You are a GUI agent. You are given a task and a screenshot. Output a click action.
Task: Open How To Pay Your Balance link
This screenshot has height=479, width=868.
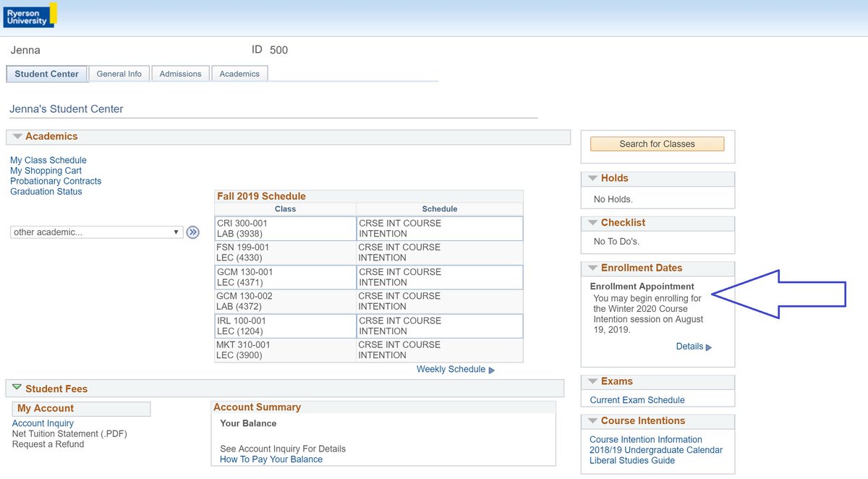(x=271, y=459)
